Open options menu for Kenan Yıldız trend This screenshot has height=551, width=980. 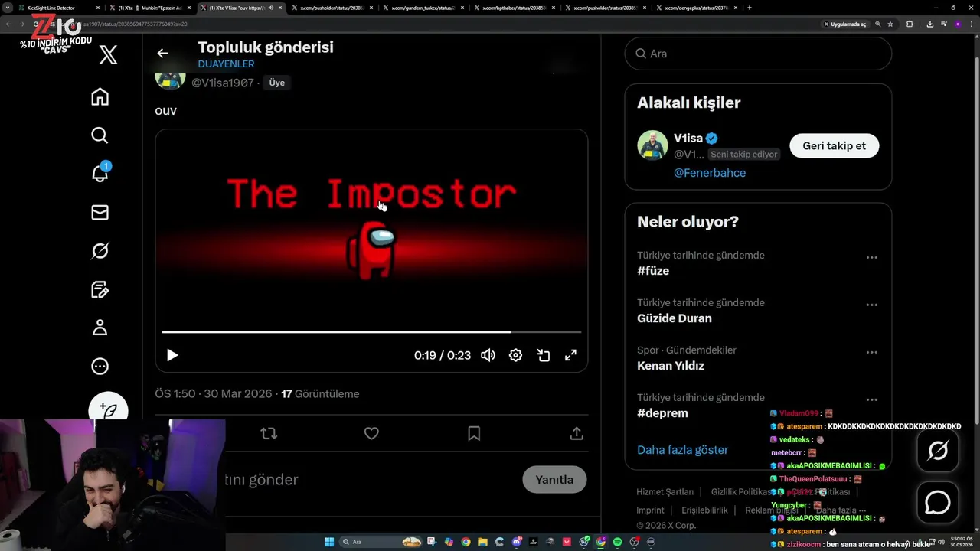871,352
